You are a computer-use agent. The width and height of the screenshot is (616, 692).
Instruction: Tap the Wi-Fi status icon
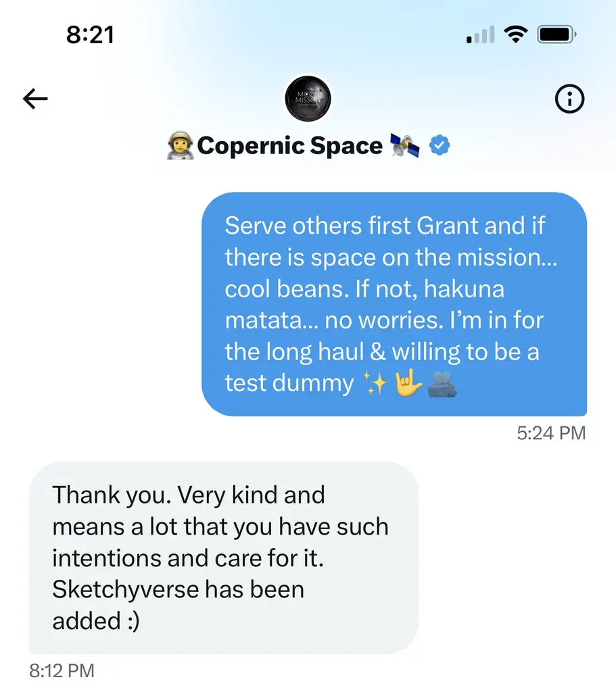(516, 34)
